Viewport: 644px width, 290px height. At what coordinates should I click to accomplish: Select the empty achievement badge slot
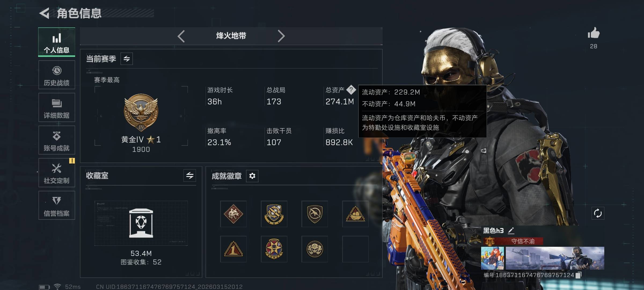[355, 249]
